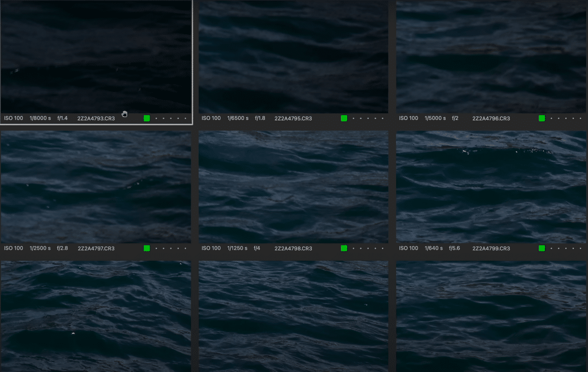Click the f/5.6 aperture value
588x372 pixels.
click(454, 248)
